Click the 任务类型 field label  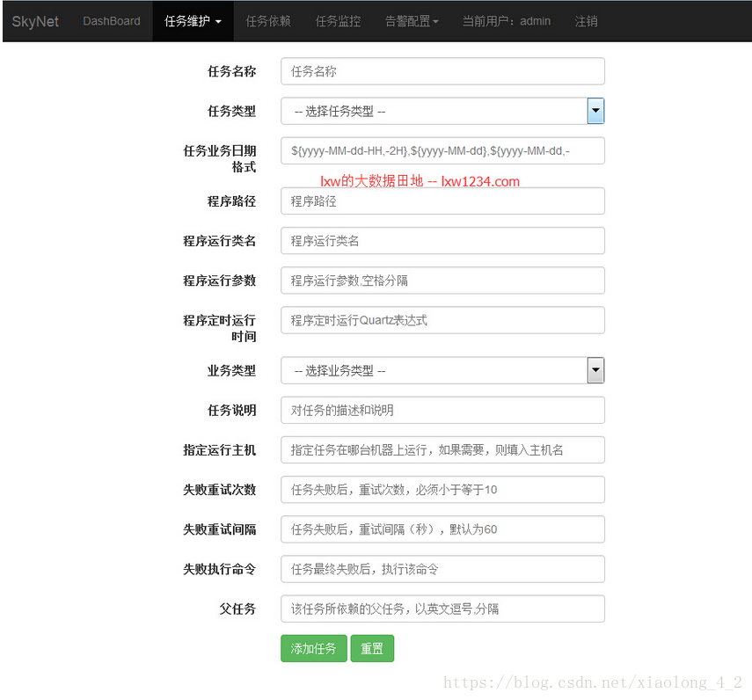(x=231, y=111)
